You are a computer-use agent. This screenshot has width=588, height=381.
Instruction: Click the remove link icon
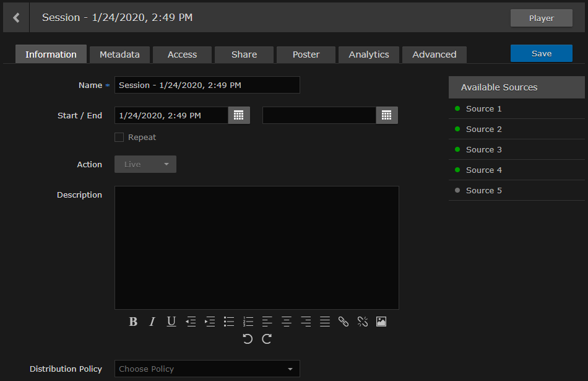[x=363, y=322]
